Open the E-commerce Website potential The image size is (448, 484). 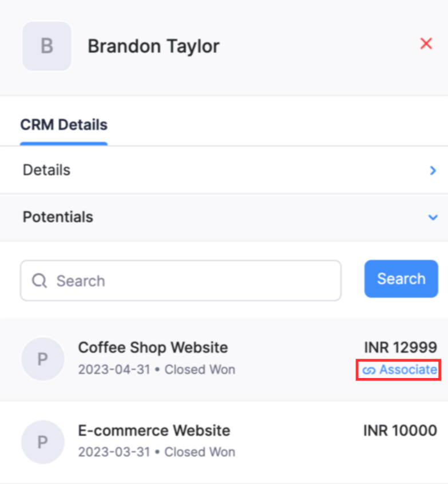(x=154, y=430)
